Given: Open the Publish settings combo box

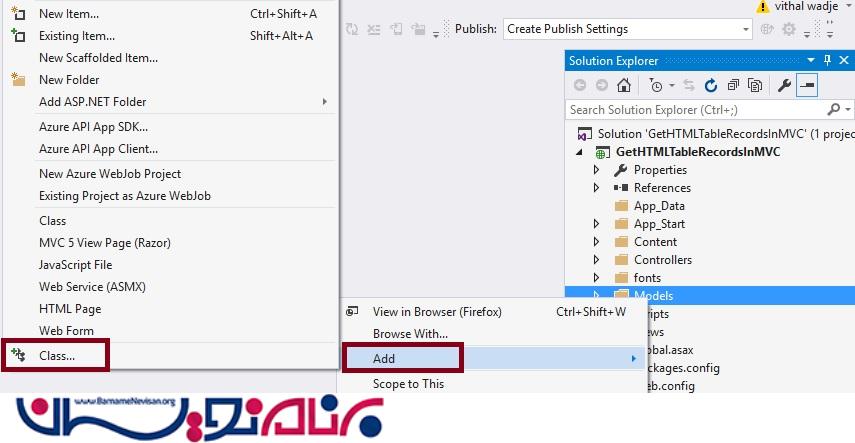Looking at the screenshot, I should click(x=628, y=29).
